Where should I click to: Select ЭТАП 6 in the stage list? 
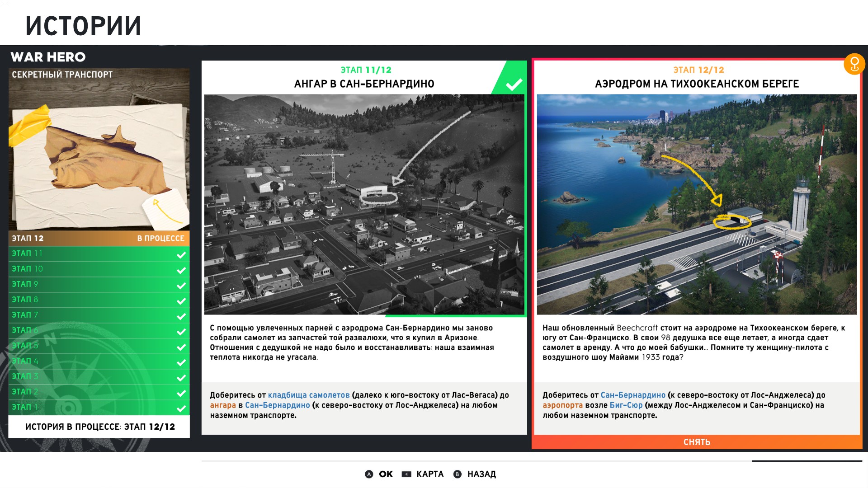[x=99, y=330]
